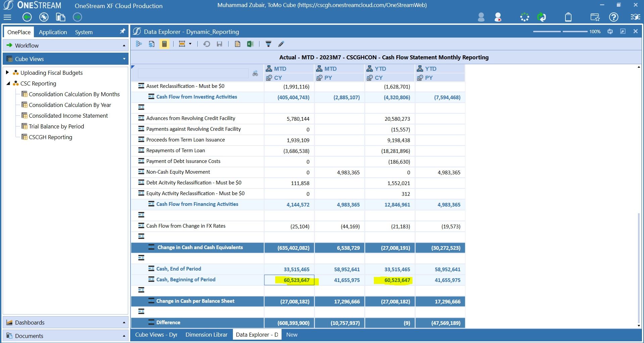Switch to the Application tab
The image size is (644, 343).
(53, 32)
